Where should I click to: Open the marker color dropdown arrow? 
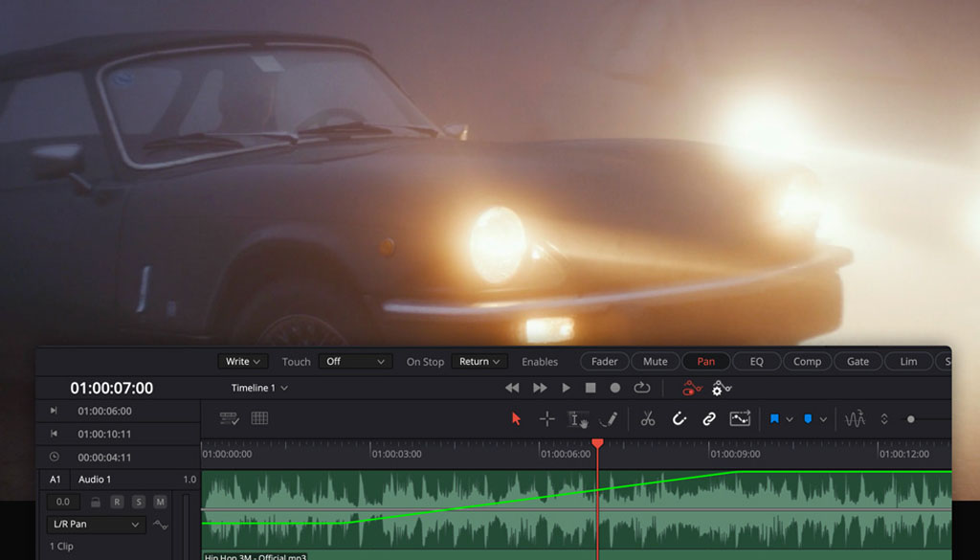point(823,419)
